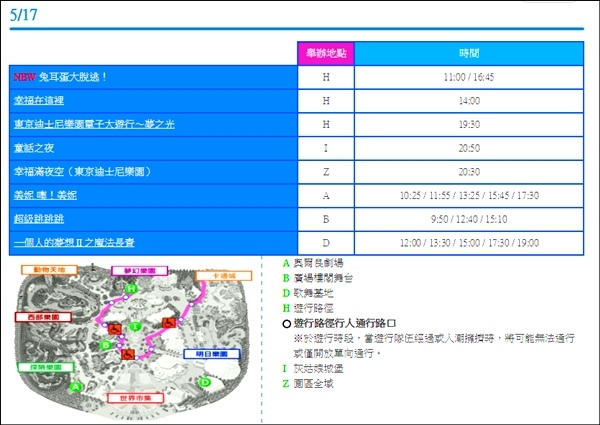Click the 世界市集 map label
The width and height of the screenshot is (600, 425).
(135, 398)
